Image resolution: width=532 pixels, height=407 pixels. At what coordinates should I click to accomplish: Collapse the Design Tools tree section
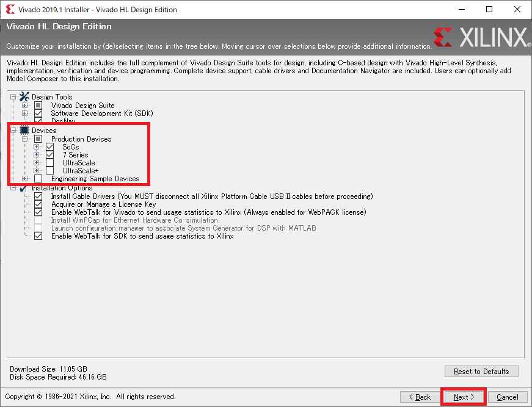click(x=13, y=97)
